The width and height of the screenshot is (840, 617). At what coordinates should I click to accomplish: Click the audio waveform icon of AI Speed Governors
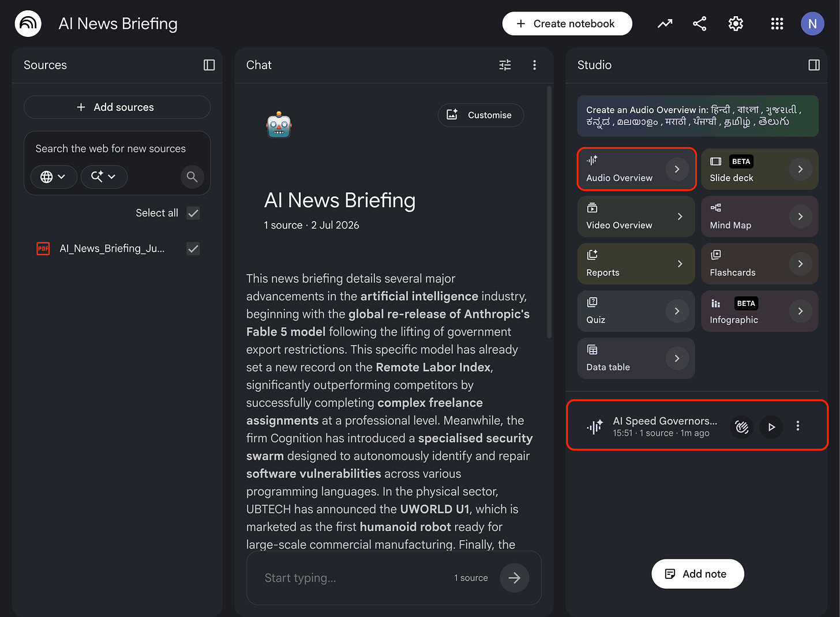[595, 427]
